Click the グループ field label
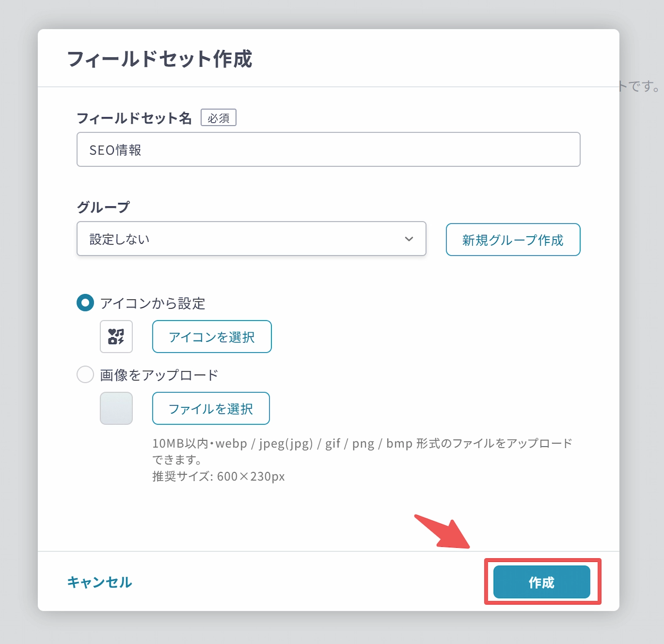 click(x=103, y=207)
